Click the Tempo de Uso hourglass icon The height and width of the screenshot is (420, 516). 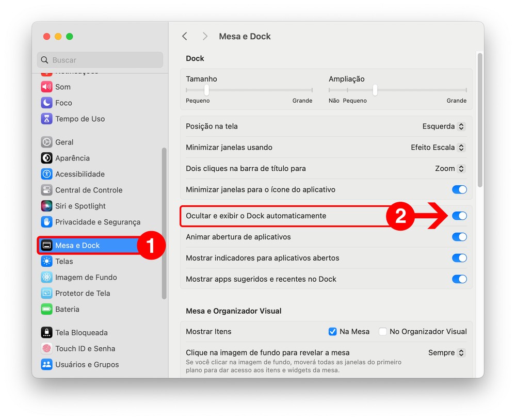point(46,119)
